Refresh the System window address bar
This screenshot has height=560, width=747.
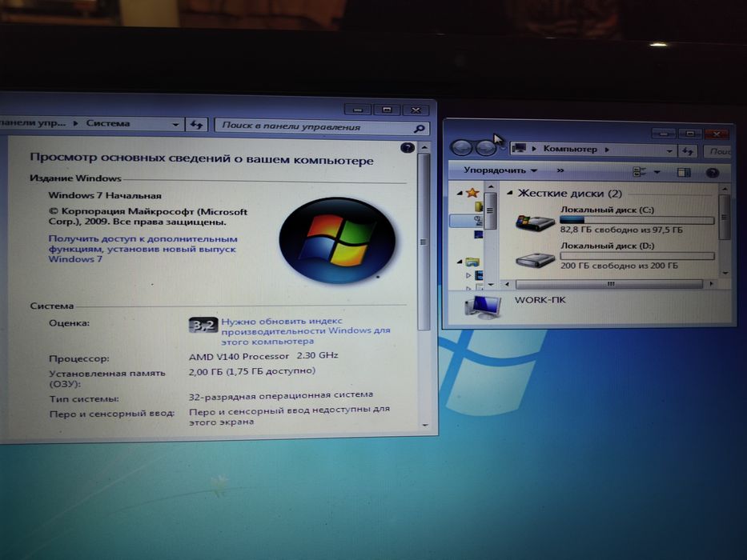click(x=197, y=125)
